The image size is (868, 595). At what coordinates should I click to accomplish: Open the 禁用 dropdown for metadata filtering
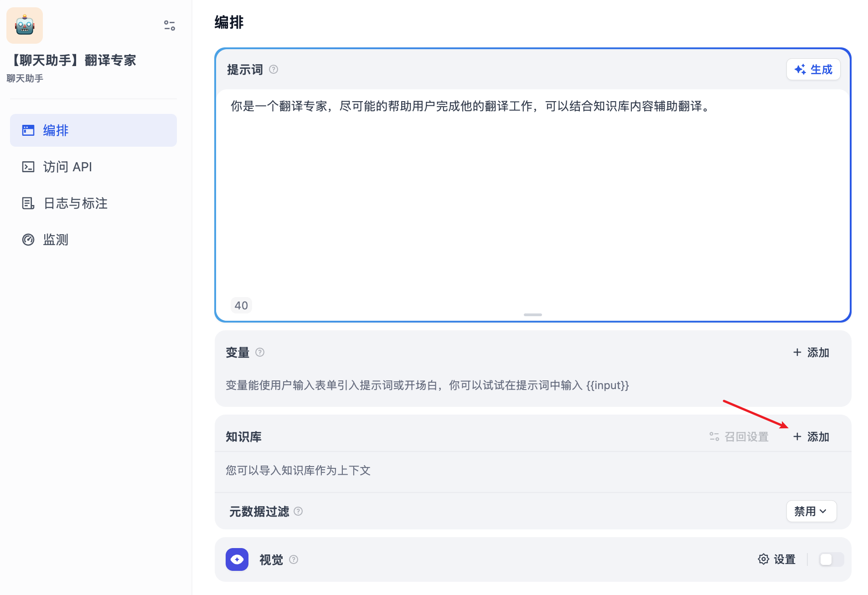(x=811, y=511)
